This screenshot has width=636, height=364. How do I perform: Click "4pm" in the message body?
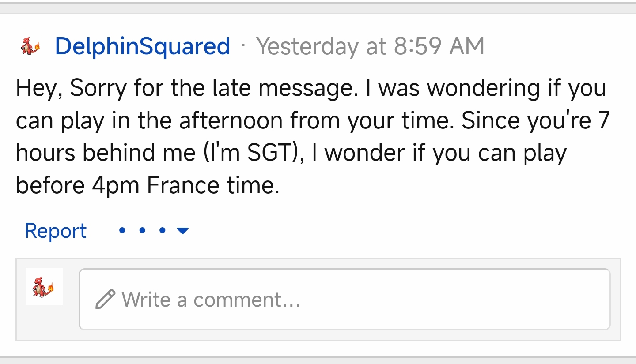[116, 186]
